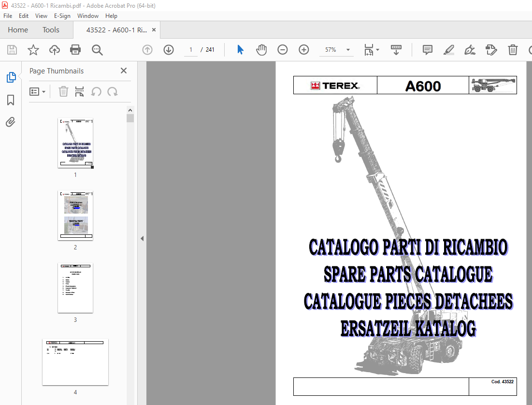532x405 pixels.
Task: Select the highlight text pen
Action: point(448,50)
